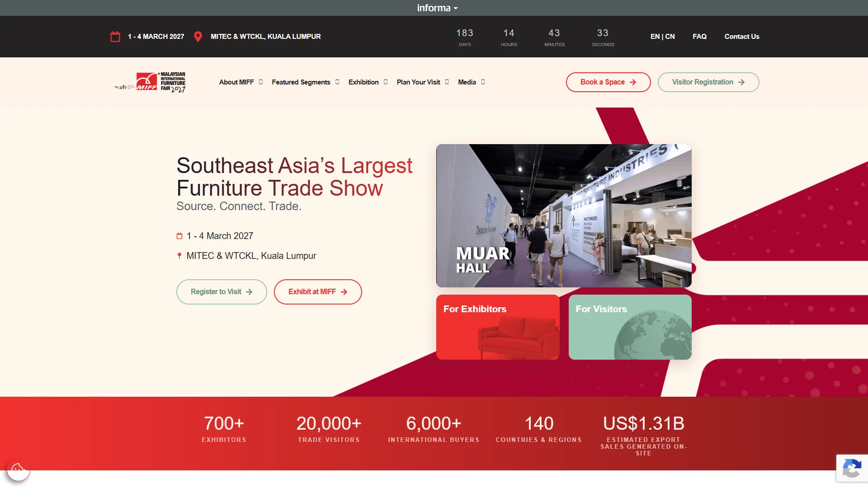Click the small pin icon near MITEC & WTCKL
868x488 pixels.
coord(179,256)
